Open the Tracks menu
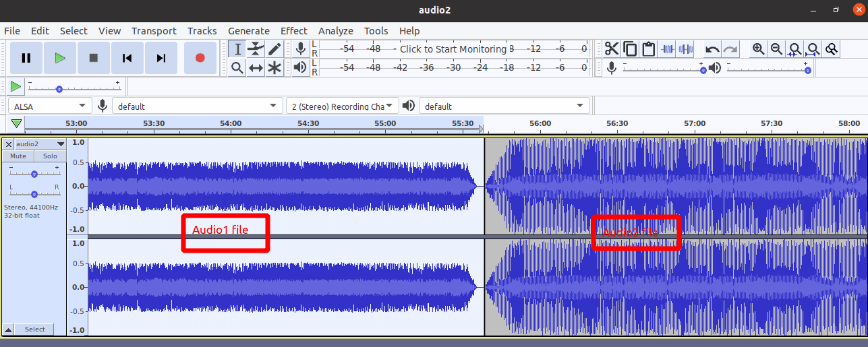 [202, 30]
